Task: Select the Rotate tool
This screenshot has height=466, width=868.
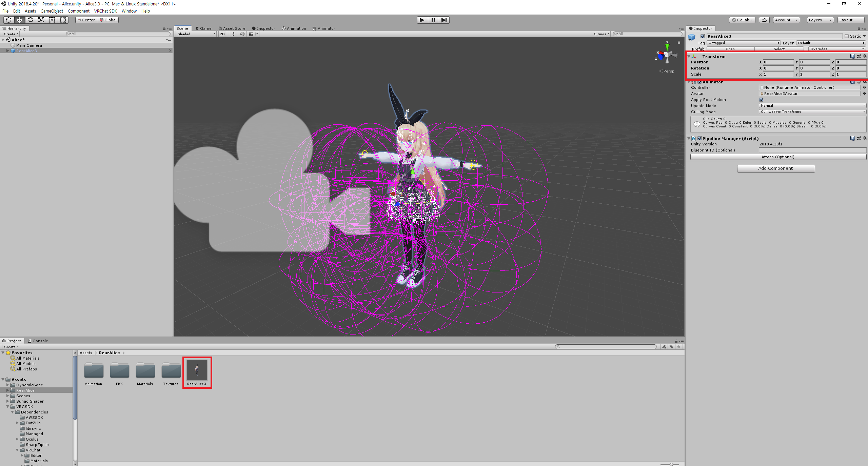Action: pos(30,20)
